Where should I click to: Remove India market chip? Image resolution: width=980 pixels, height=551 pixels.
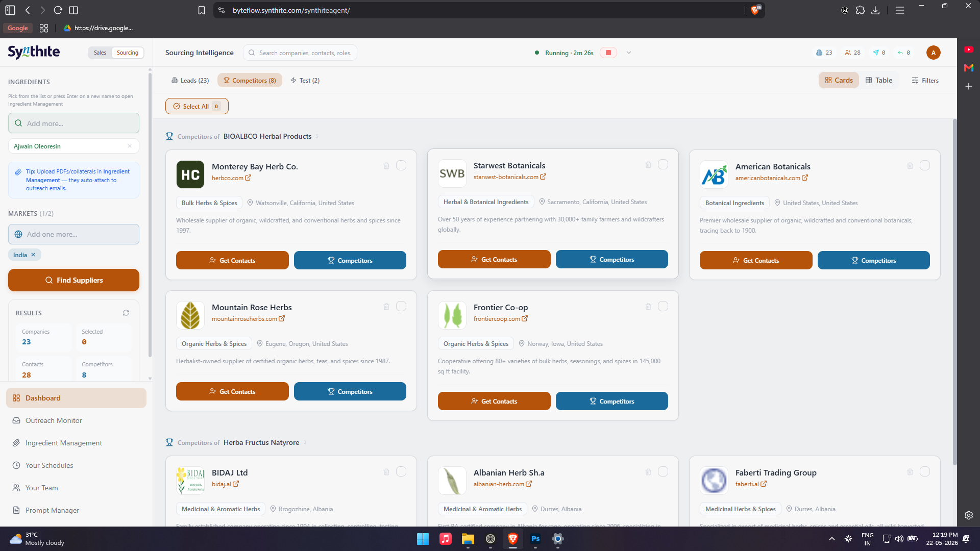pos(33,255)
